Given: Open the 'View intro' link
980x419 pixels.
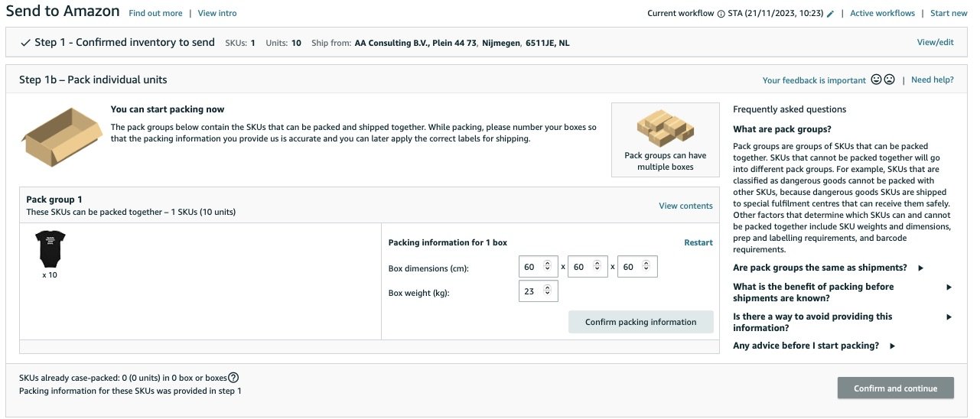Looking at the screenshot, I should pos(217,14).
